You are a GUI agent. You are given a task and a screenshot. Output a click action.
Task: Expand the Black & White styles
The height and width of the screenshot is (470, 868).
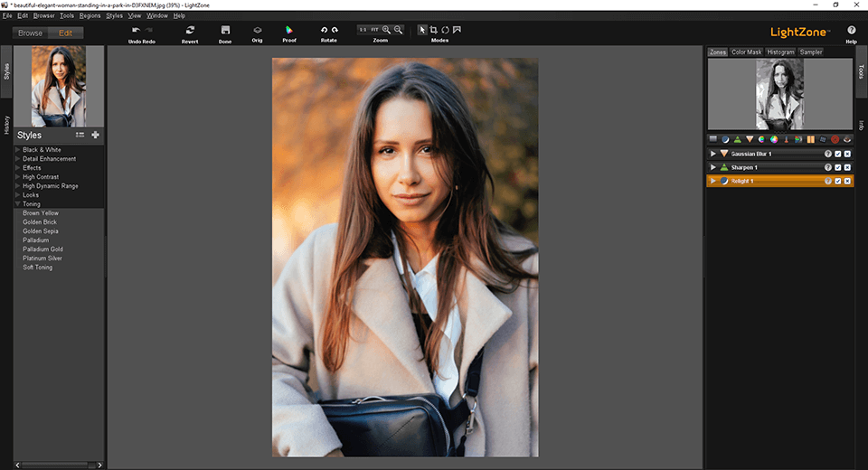18,149
